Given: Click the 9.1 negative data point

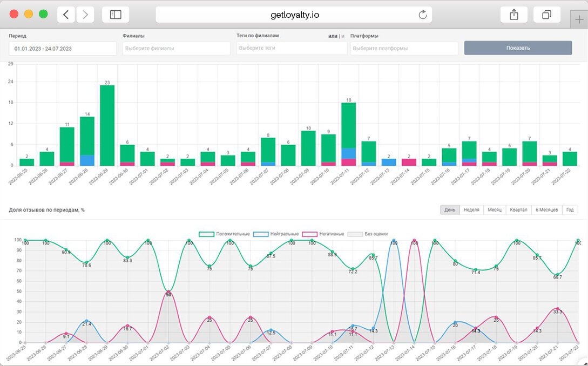Looking at the screenshot, I should tap(66, 334).
